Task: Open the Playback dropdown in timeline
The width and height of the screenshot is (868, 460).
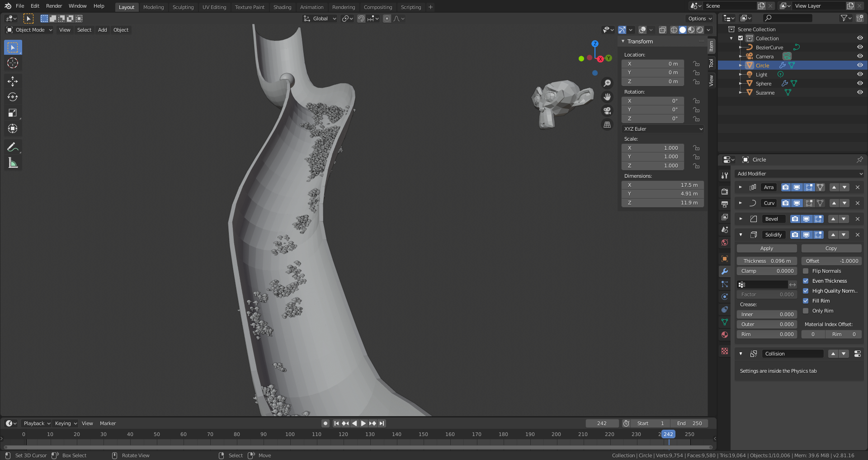Action: [x=37, y=423]
